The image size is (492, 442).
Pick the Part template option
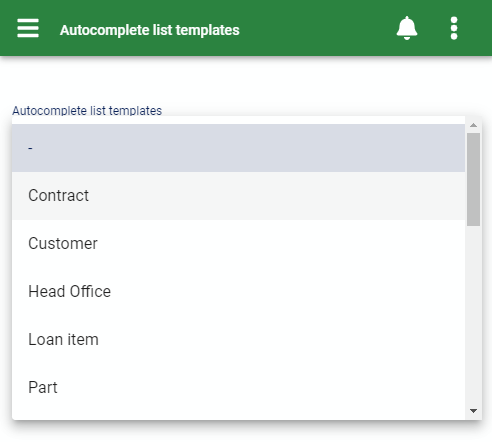238,388
